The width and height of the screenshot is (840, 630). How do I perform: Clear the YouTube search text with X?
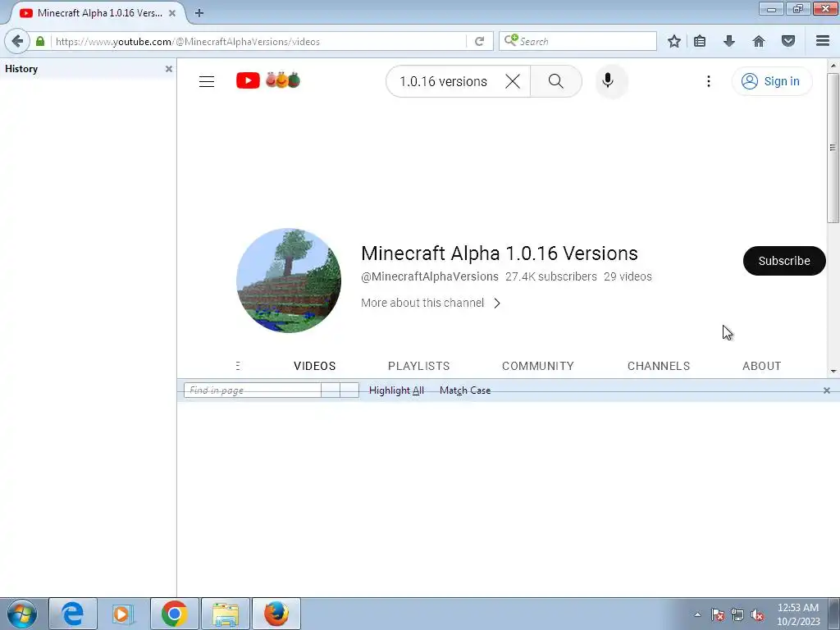(513, 81)
